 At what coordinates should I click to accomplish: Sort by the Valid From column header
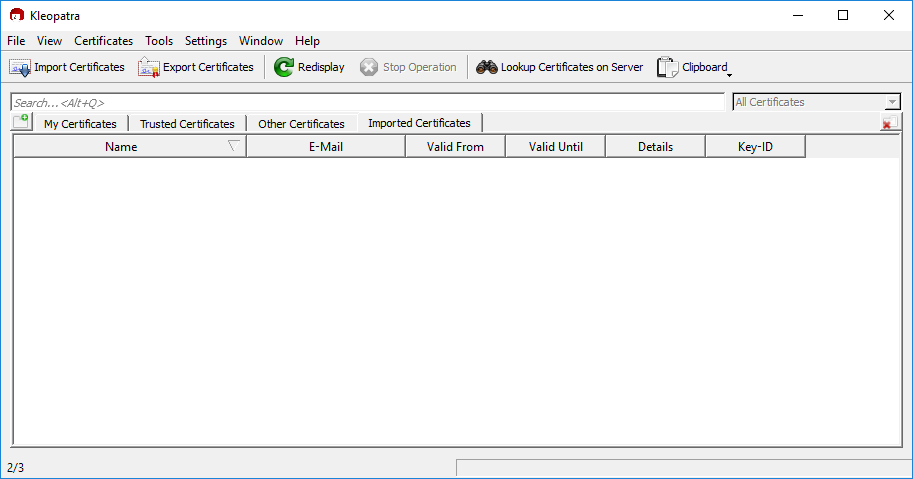455,147
